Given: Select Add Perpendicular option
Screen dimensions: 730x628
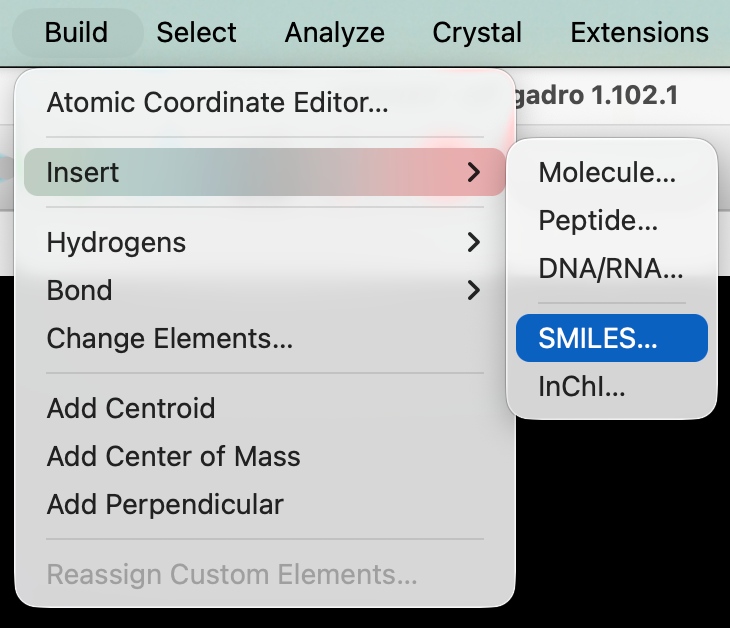Looking at the screenshot, I should [165, 505].
